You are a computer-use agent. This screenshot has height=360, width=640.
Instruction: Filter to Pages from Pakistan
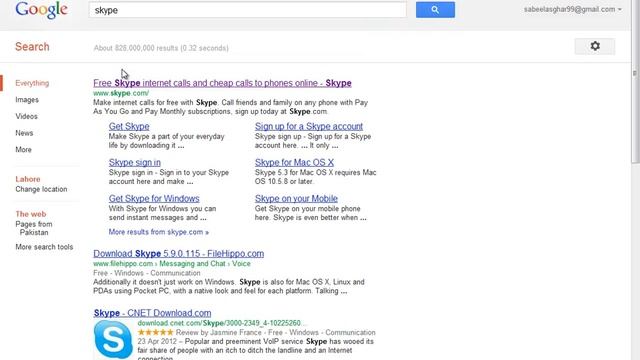(x=34, y=228)
